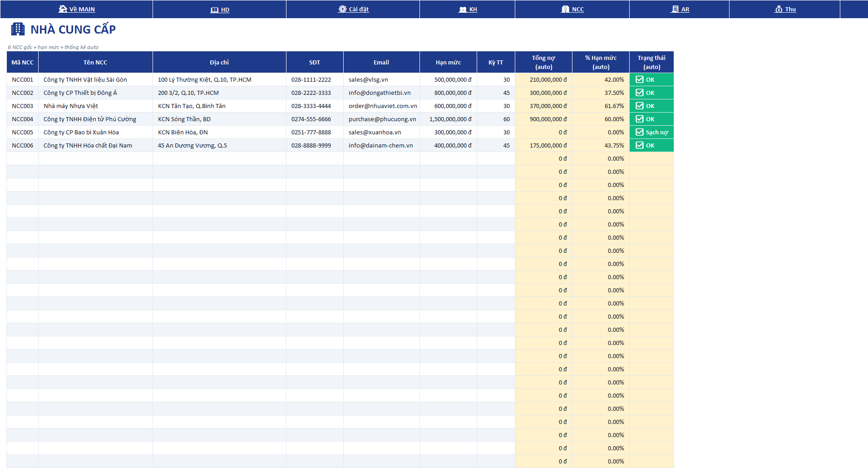Click email cell purchase@phucuong.vn

click(381, 119)
